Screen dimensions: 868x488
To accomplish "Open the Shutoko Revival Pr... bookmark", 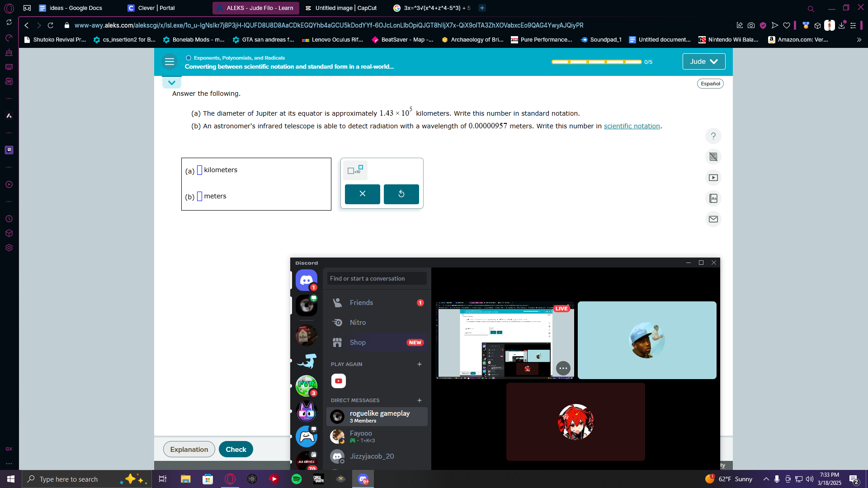I will [x=55, y=40].
